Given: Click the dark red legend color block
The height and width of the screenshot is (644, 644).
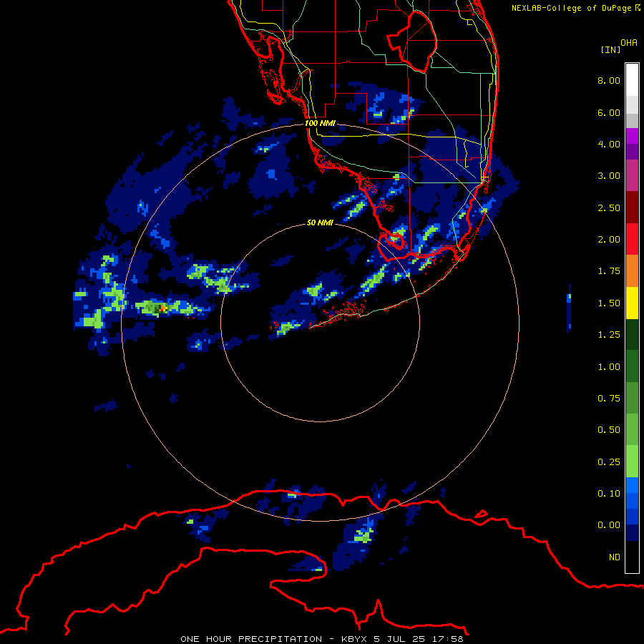Looking at the screenshot, I should pyautogui.click(x=632, y=208).
